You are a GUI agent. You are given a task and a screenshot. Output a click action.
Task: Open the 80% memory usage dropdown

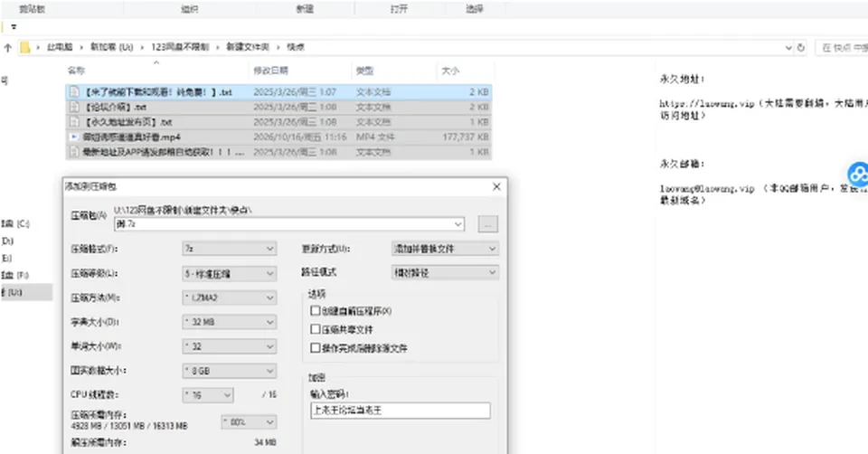(249, 421)
